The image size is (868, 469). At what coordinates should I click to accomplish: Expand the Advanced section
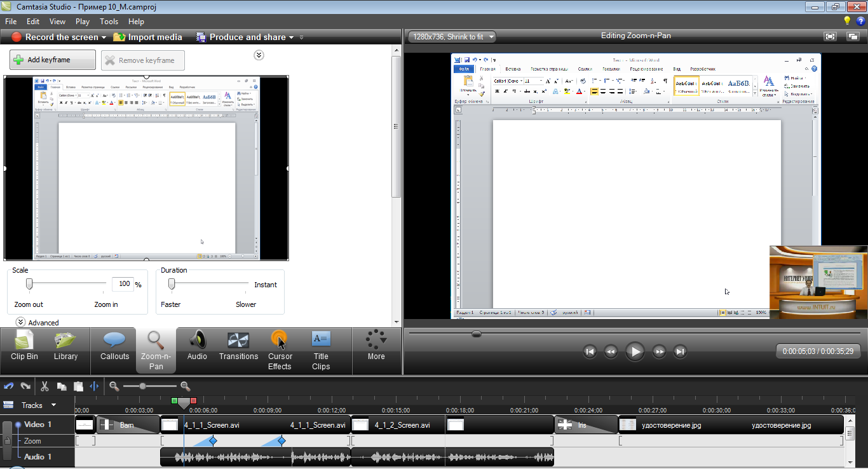pos(20,322)
